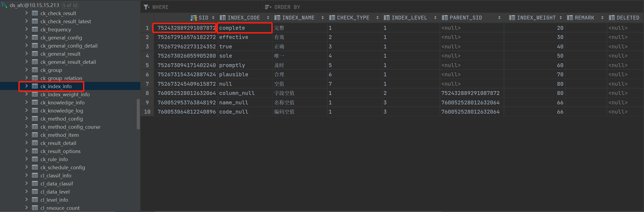Click the REMARK column header
644x212 pixels.
584,18
